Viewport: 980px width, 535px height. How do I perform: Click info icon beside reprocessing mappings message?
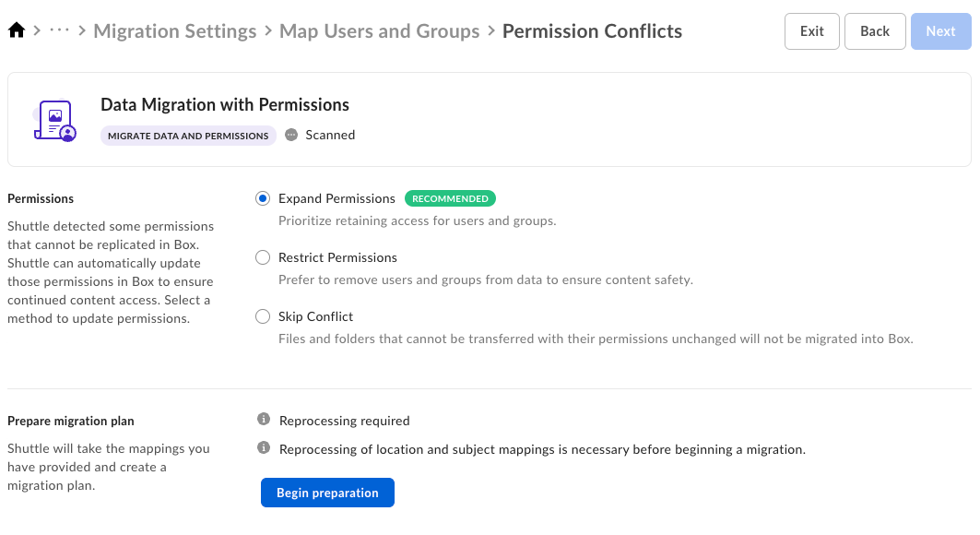263,449
